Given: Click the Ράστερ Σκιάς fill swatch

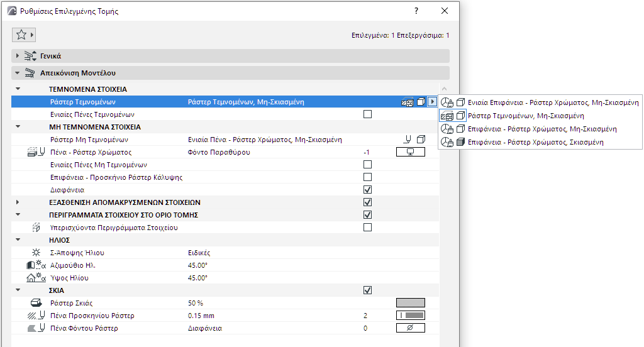Looking at the screenshot, I should click(x=410, y=302).
